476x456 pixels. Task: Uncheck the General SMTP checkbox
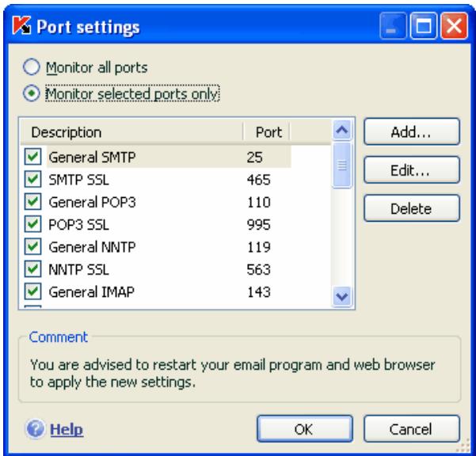click(x=32, y=157)
